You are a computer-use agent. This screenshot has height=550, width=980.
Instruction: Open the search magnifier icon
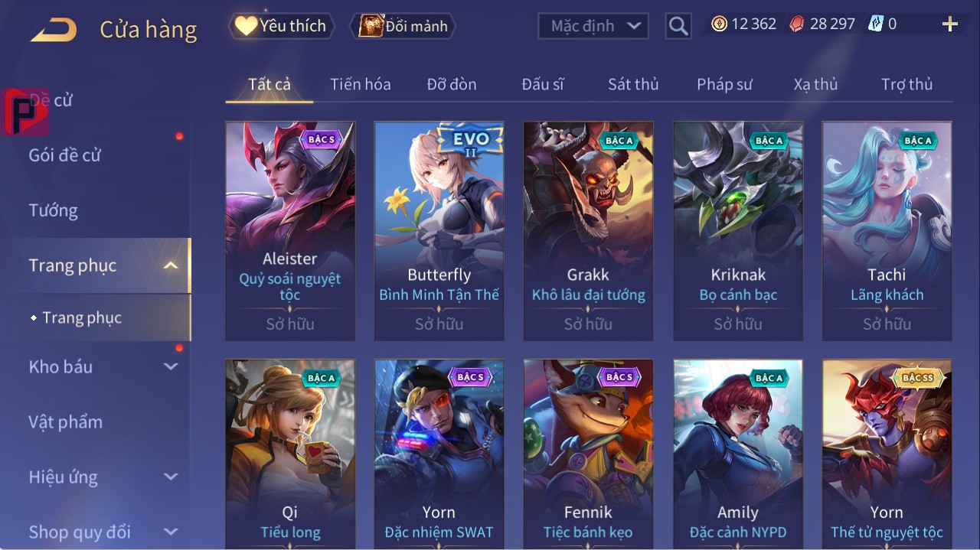click(x=678, y=26)
